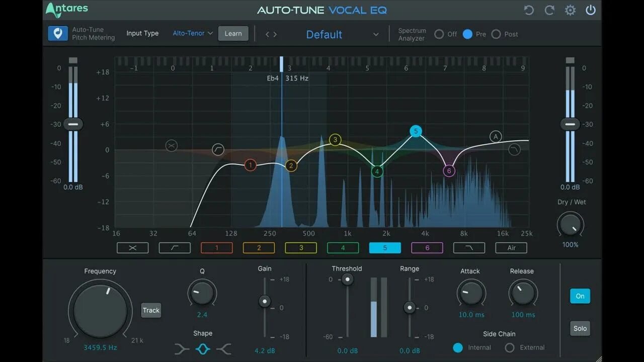Click band node 1 on the EQ curve

pyautogui.click(x=250, y=165)
